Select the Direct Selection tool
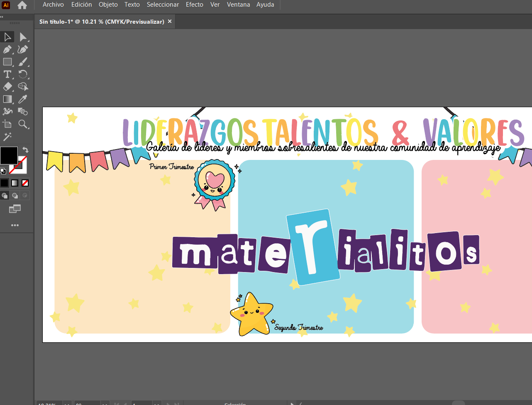The width and height of the screenshot is (532, 405). click(23, 37)
